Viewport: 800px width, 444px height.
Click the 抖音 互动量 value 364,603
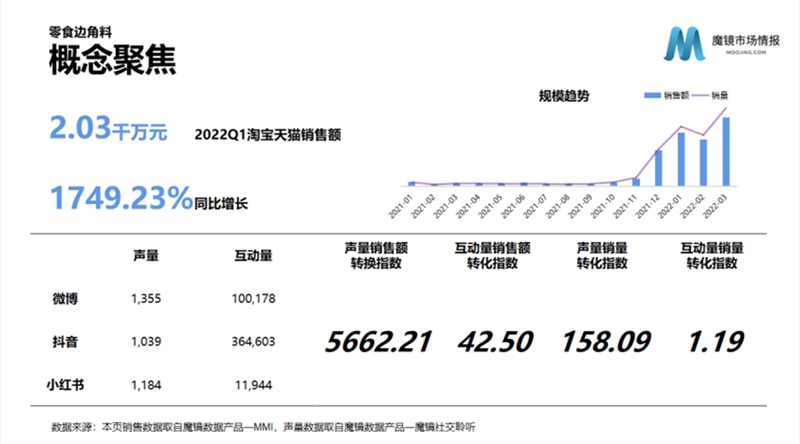pyautogui.click(x=254, y=341)
